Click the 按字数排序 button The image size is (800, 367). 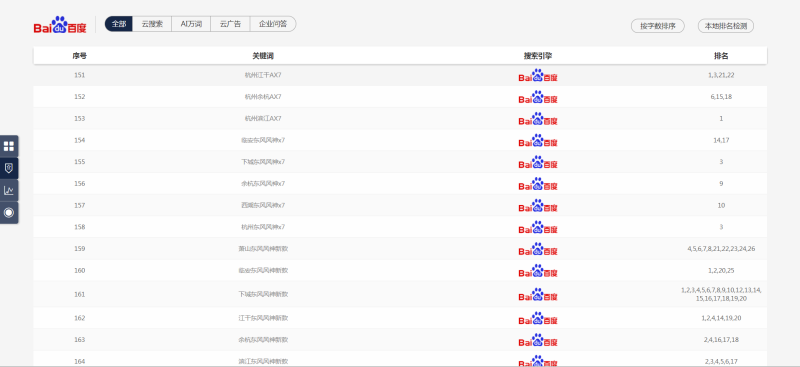pyautogui.click(x=658, y=26)
